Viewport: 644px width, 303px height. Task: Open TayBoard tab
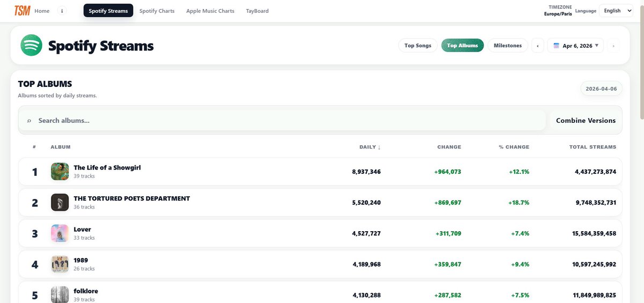(x=257, y=11)
